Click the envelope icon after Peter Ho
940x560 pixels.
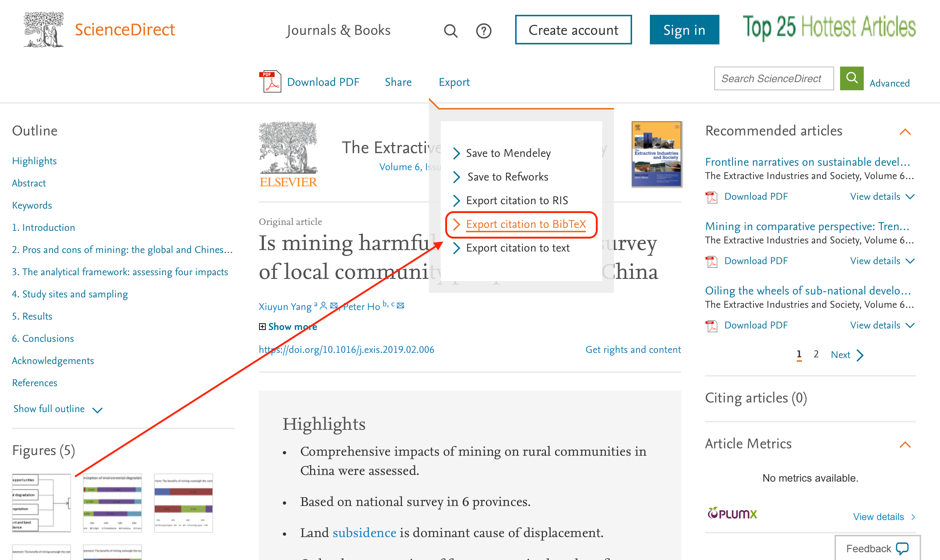[400, 305]
